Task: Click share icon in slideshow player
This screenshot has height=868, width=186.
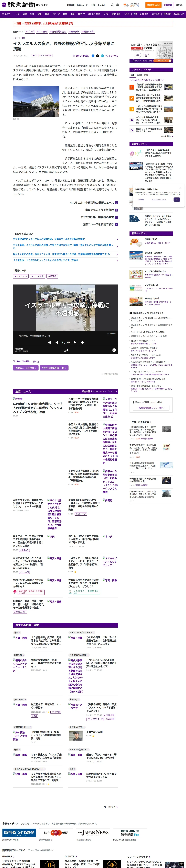Action: (x=114, y=350)
